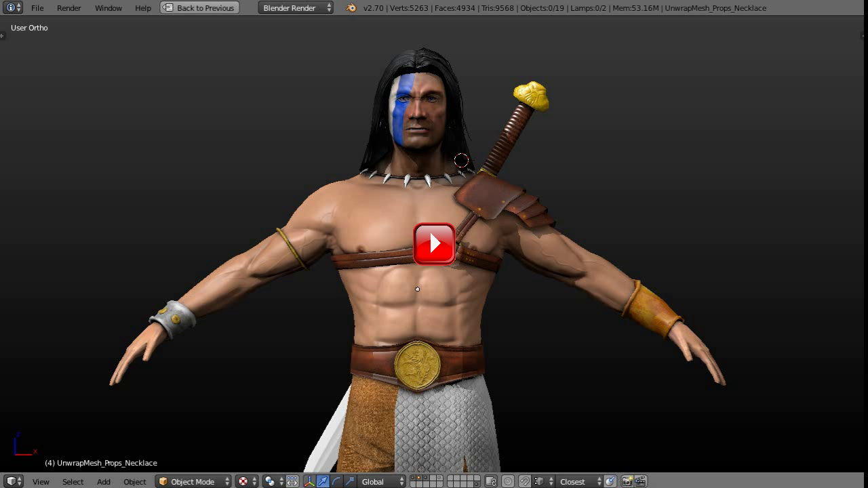Select the last layer in second block
The width and height of the screenshot is (868, 488).
(x=476, y=485)
